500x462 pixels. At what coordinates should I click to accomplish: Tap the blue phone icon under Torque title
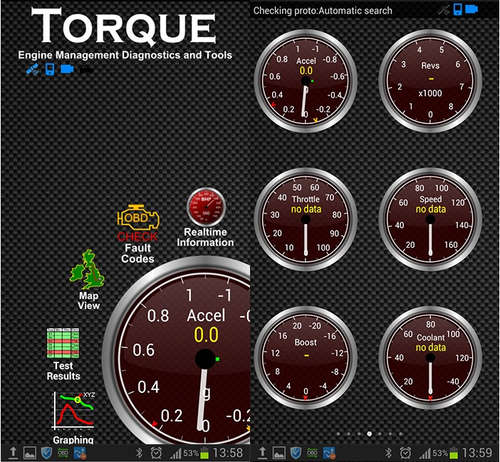coord(50,69)
